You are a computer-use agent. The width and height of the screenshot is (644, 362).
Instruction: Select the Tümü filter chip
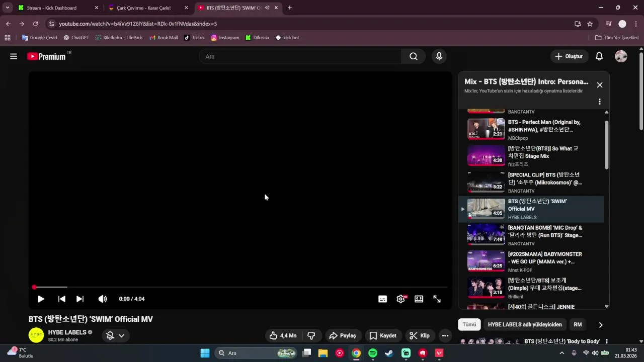(469, 324)
